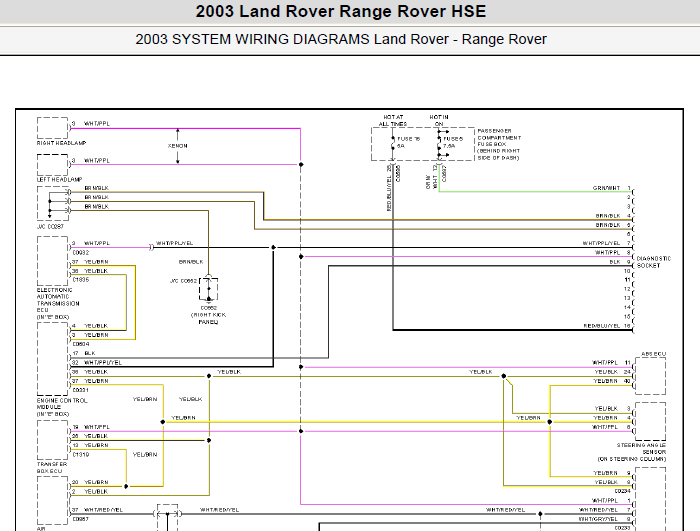Image resolution: width=700 pixels, height=531 pixels.
Task: Click the "YEL/BLK 24" ABS pin label
Action: [x=612, y=372]
